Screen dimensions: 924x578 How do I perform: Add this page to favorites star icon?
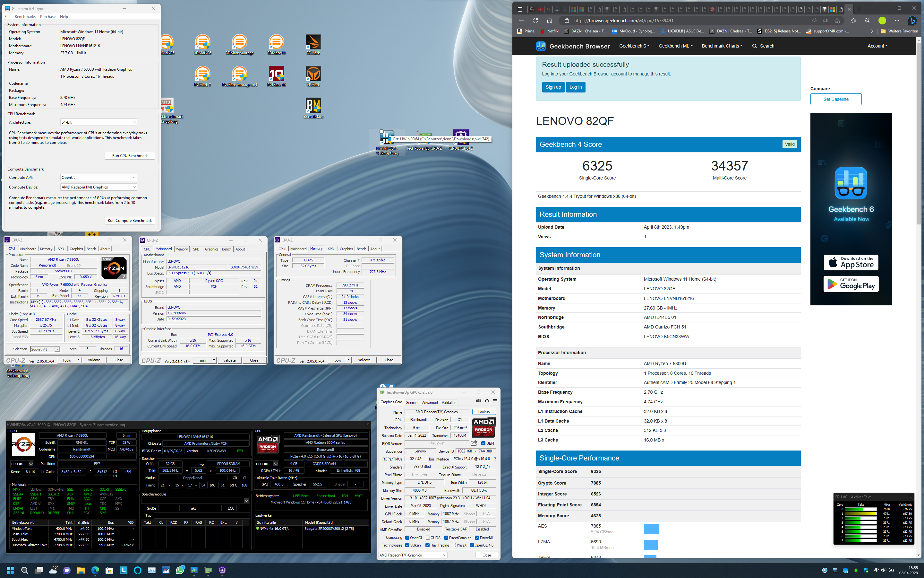coord(837,21)
